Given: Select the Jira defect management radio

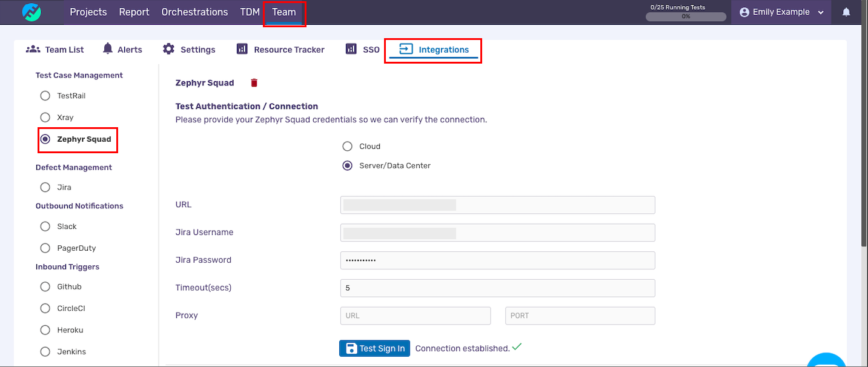Looking at the screenshot, I should tap(45, 188).
